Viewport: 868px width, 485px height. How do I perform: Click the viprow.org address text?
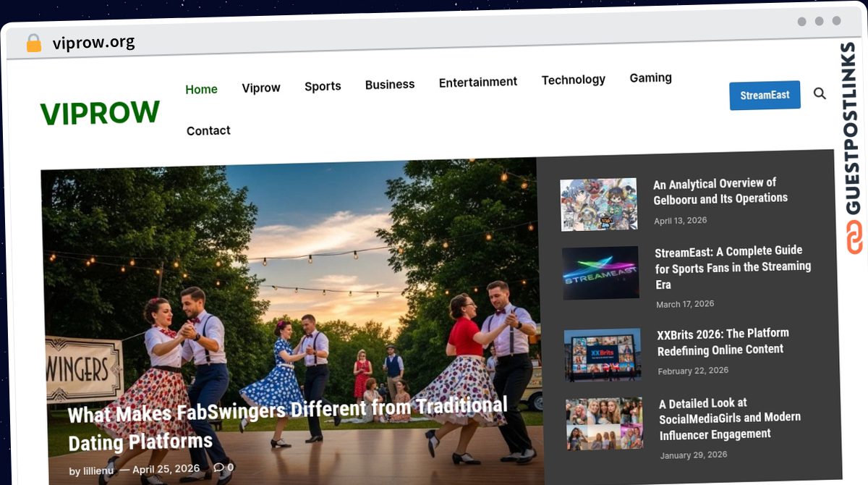pyautogui.click(x=93, y=42)
